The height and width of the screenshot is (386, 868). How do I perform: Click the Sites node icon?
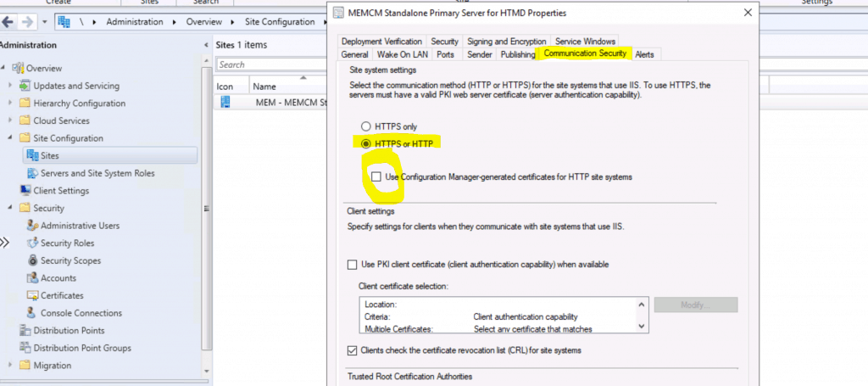pos(32,155)
